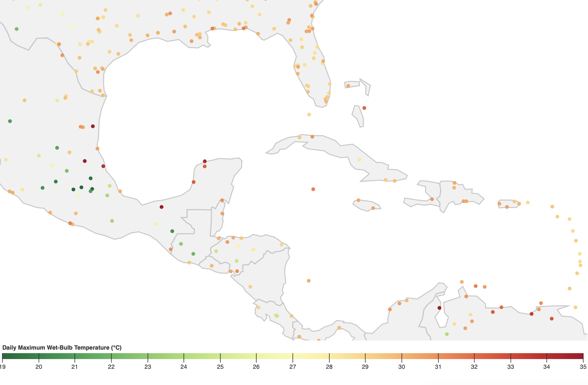588x385 pixels.
Task: Click the 35 tick label on legend
Action: click(583, 367)
